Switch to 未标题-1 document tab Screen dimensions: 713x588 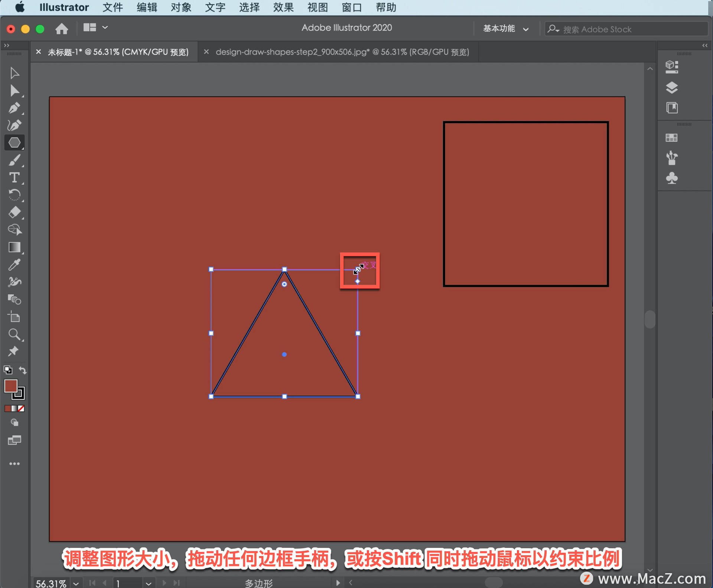118,52
